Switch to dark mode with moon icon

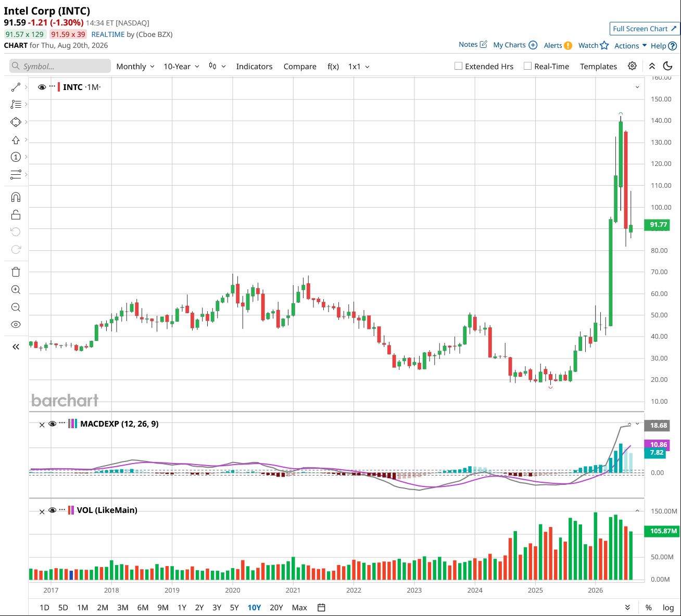(668, 66)
